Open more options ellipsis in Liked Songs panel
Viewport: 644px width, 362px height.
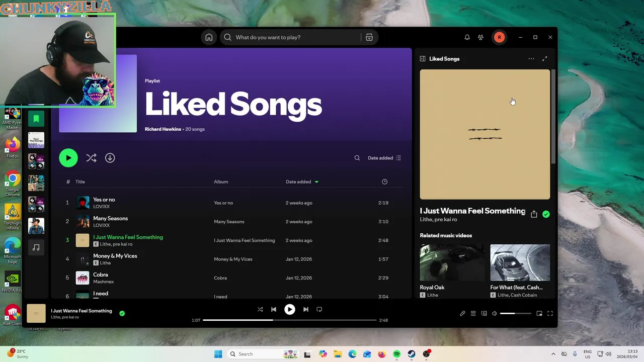coord(531,59)
